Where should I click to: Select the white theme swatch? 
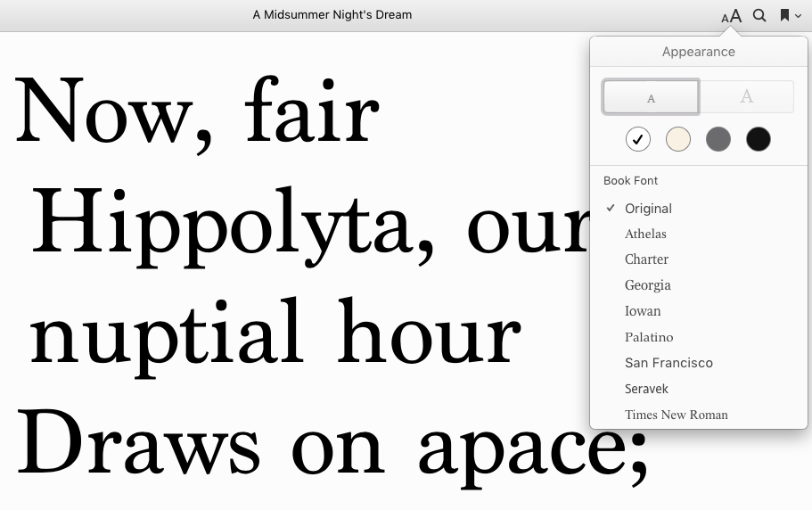pyautogui.click(x=638, y=139)
